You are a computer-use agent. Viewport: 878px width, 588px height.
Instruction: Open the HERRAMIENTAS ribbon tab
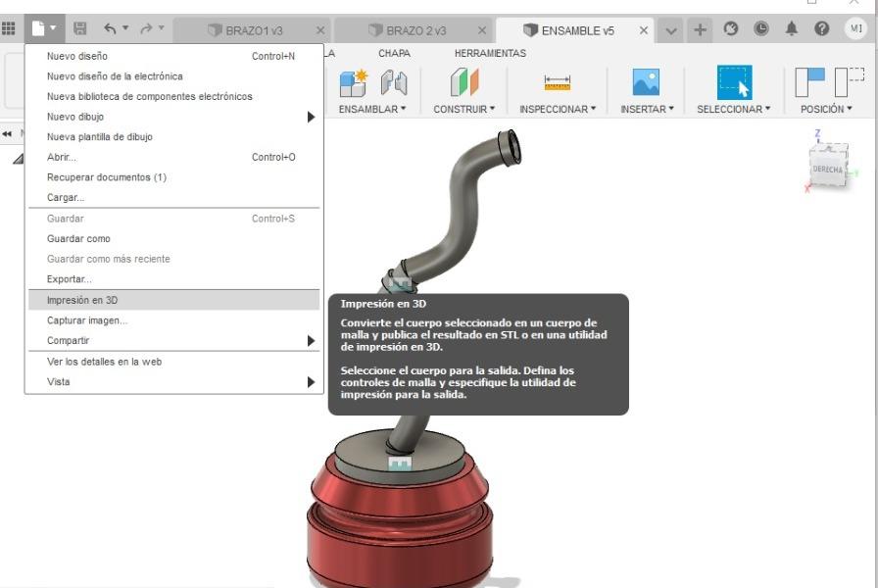[490, 53]
